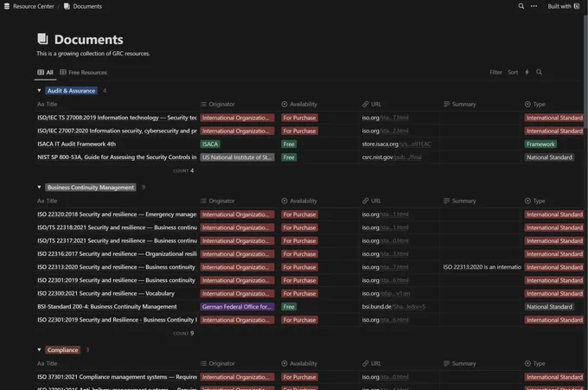Click Framework type tag in ISACA row
Screen dimensions: 588x390
pos(540,144)
